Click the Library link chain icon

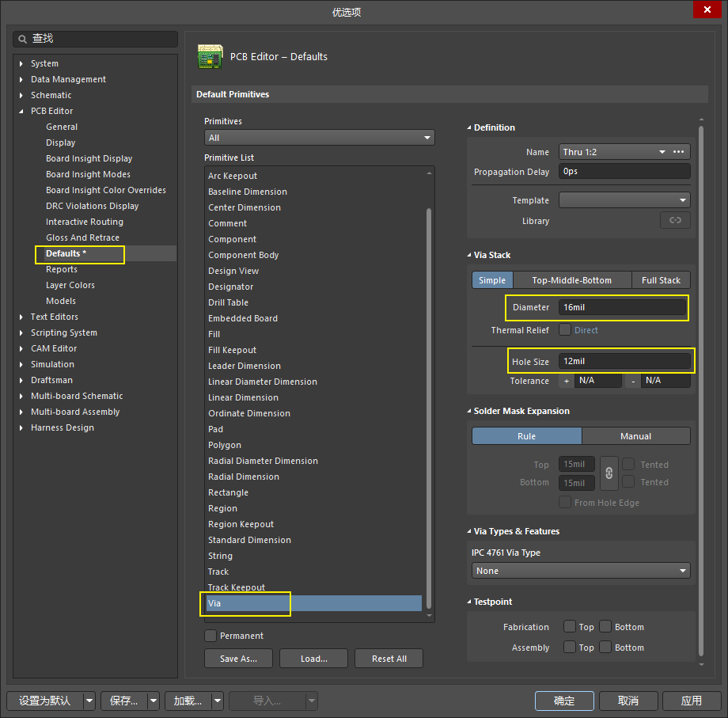[x=675, y=221]
